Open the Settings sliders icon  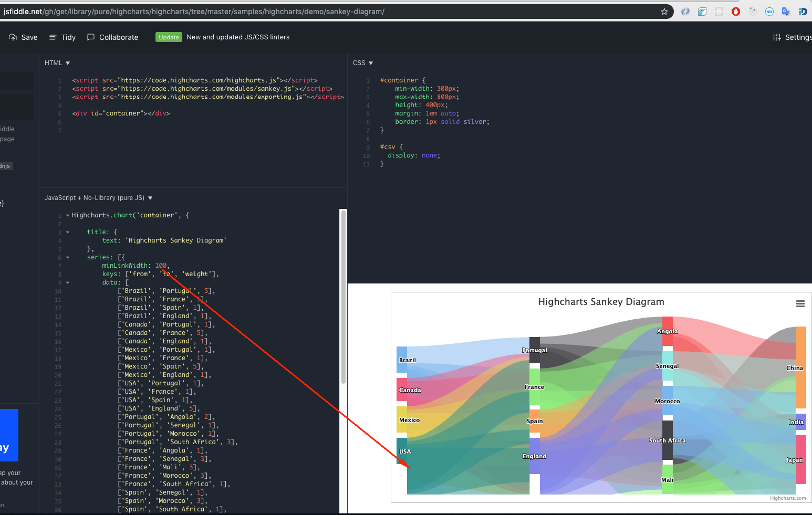(776, 37)
